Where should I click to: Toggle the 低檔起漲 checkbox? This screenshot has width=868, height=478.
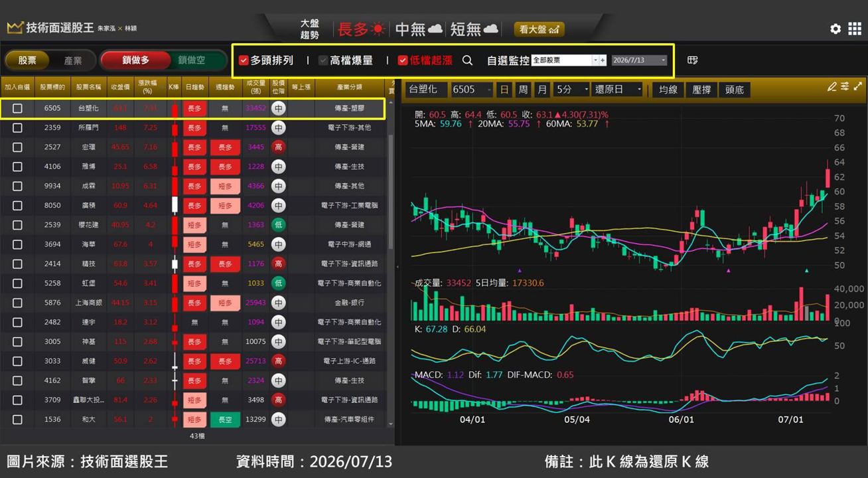tap(403, 60)
